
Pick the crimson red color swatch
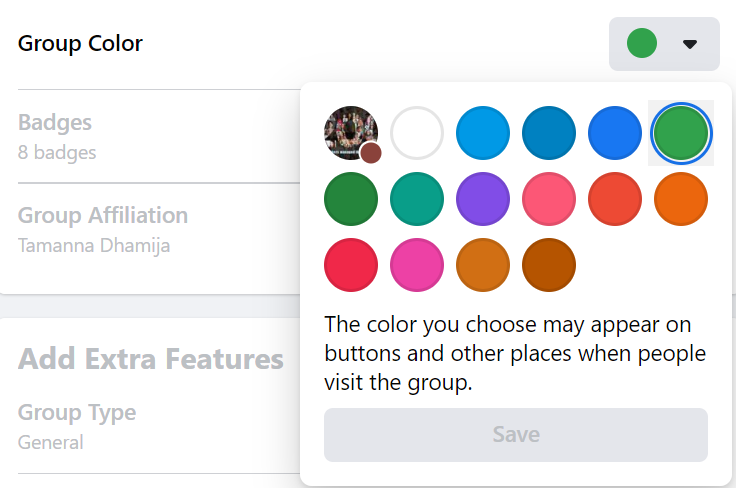(x=351, y=265)
